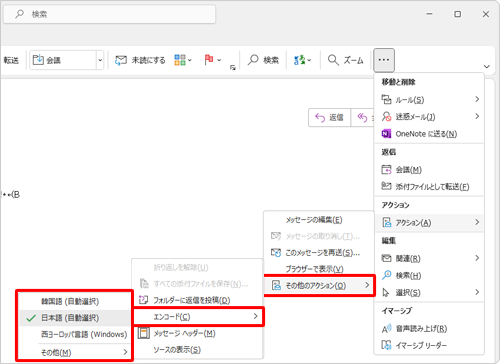The image size is (500, 364).
Task: Collapse the ribbon with chevron
Action: coord(487,66)
